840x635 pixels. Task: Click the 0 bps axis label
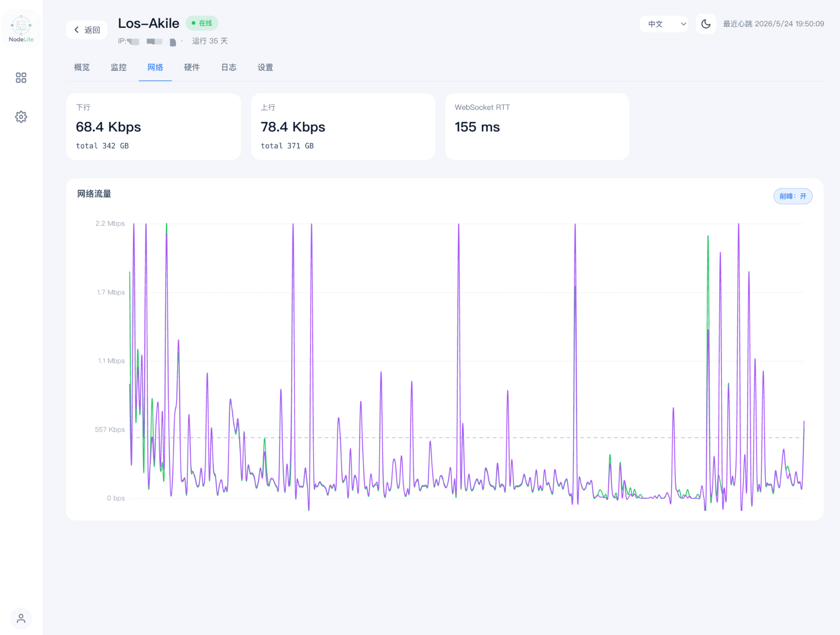(116, 498)
